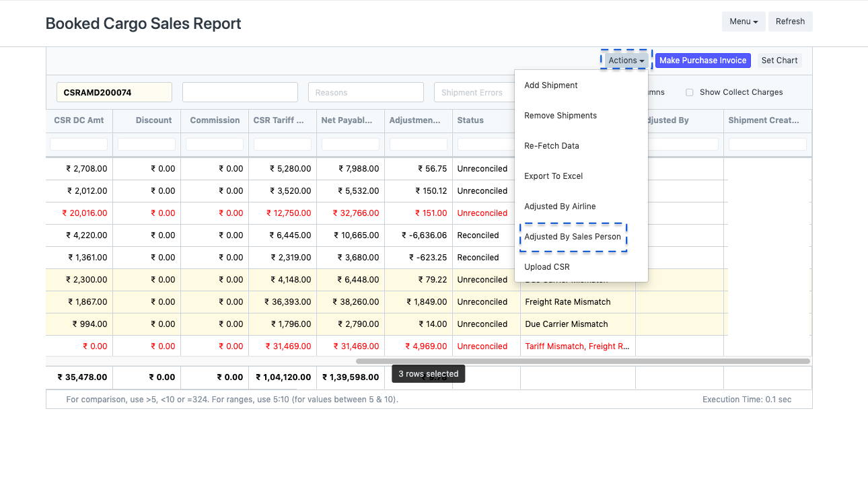The width and height of the screenshot is (868, 483).
Task: Focus the empty field beside CSRAMD200074
Action: (240, 92)
